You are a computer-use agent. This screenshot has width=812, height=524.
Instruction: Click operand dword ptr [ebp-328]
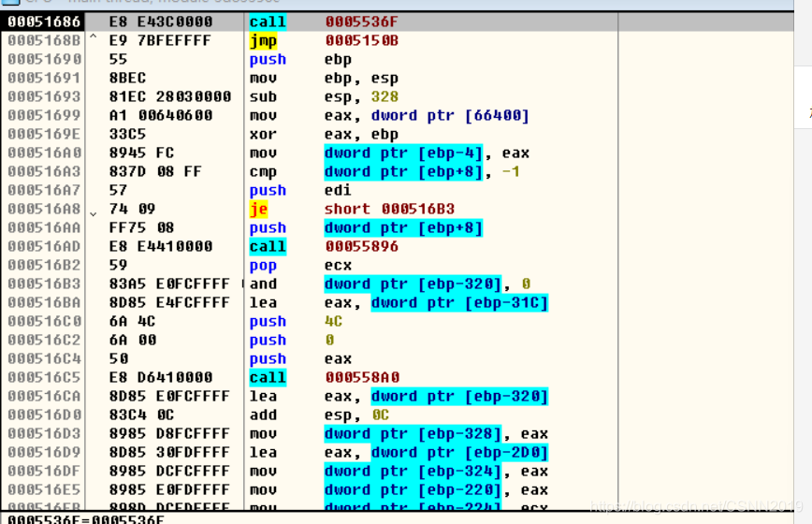pos(413,433)
